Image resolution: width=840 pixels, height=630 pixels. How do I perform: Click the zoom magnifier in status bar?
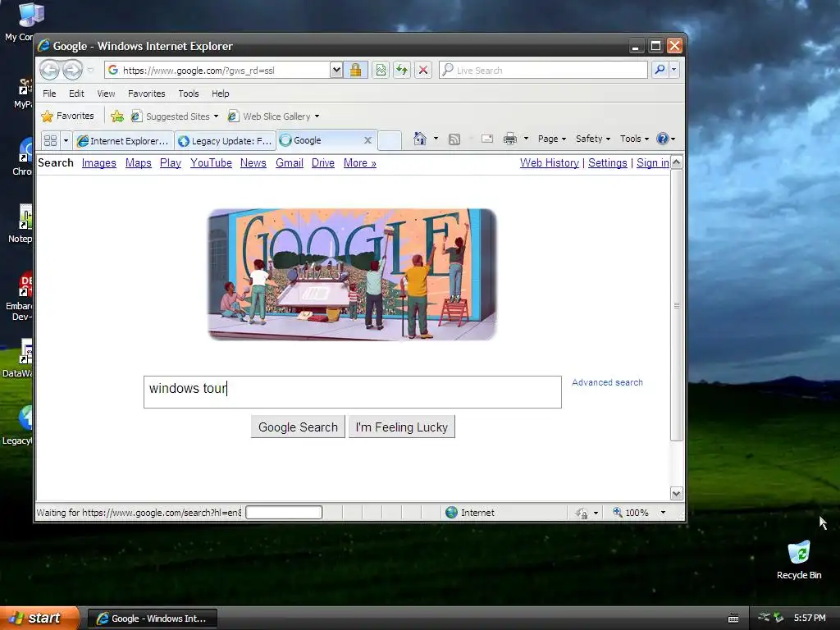[x=617, y=512]
